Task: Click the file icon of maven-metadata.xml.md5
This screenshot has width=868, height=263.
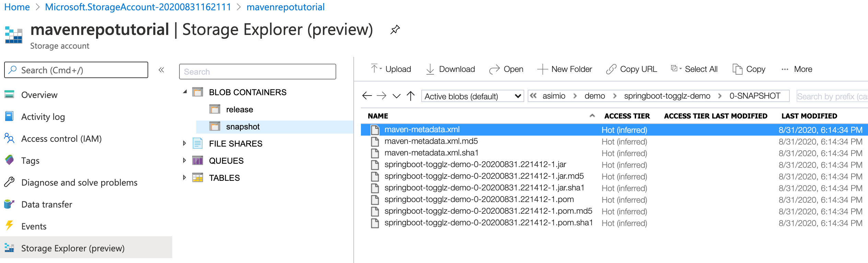Action: (x=375, y=141)
